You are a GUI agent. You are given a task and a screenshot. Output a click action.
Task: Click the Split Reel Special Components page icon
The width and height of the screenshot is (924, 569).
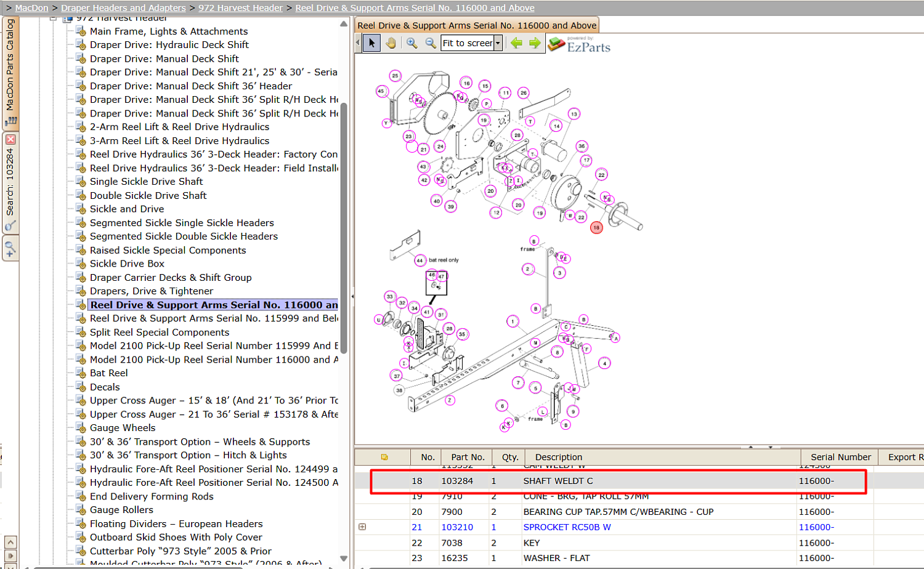pos(80,332)
